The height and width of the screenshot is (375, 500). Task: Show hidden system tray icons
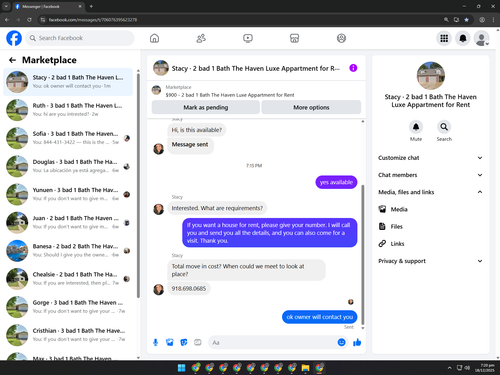click(x=449, y=368)
